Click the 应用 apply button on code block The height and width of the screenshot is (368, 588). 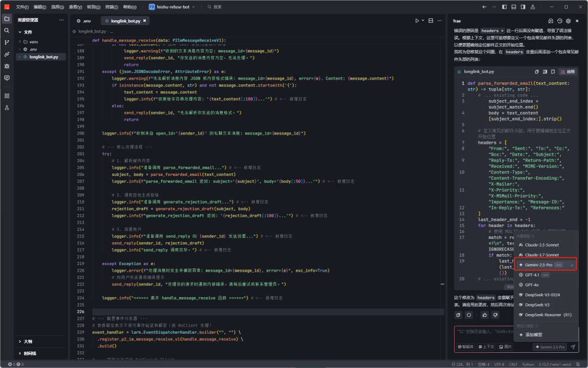567,71
